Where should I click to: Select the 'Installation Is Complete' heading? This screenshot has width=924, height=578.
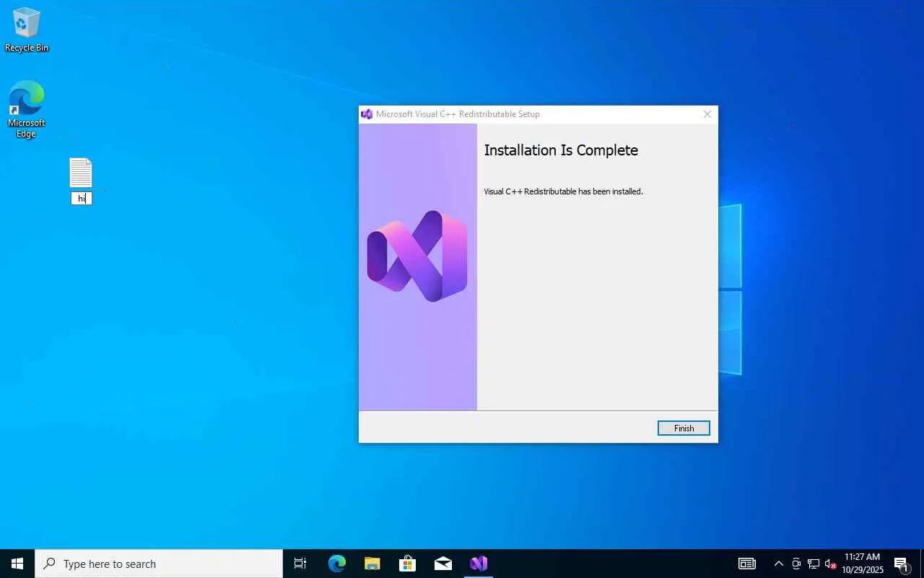point(561,150)
